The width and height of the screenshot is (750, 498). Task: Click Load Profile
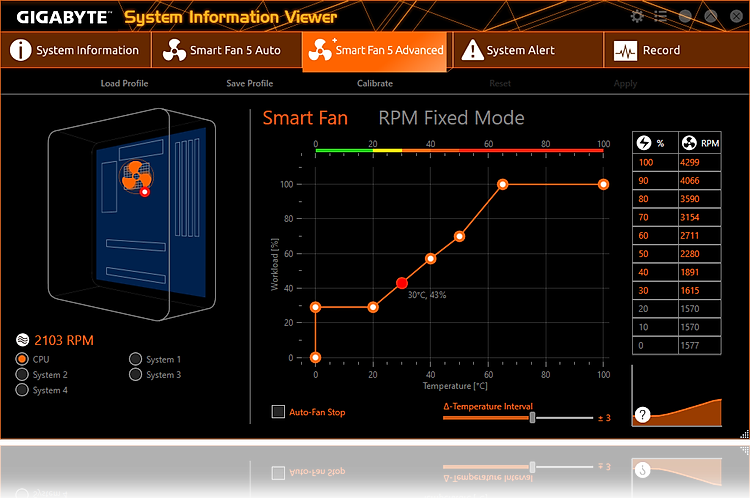click(x=124, y=83)
